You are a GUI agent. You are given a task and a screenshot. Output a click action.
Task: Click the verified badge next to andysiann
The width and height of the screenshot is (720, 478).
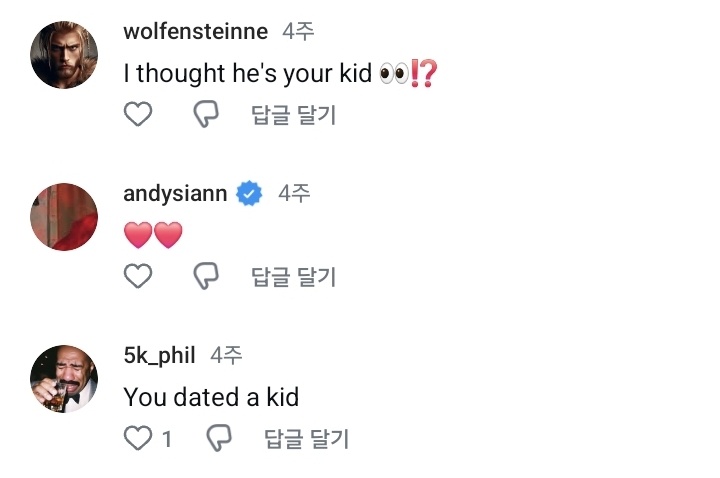pyautogui.click(x=249, y=193)
